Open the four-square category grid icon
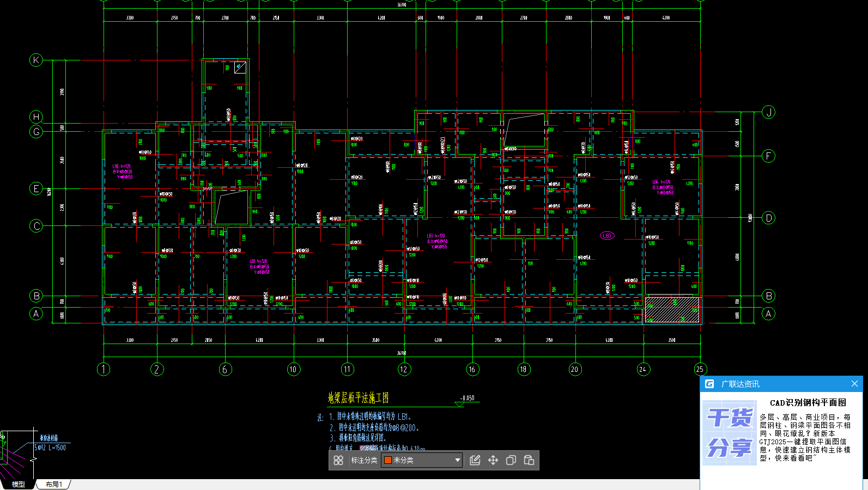Screen dimensions: 868x490 point(338,460)
